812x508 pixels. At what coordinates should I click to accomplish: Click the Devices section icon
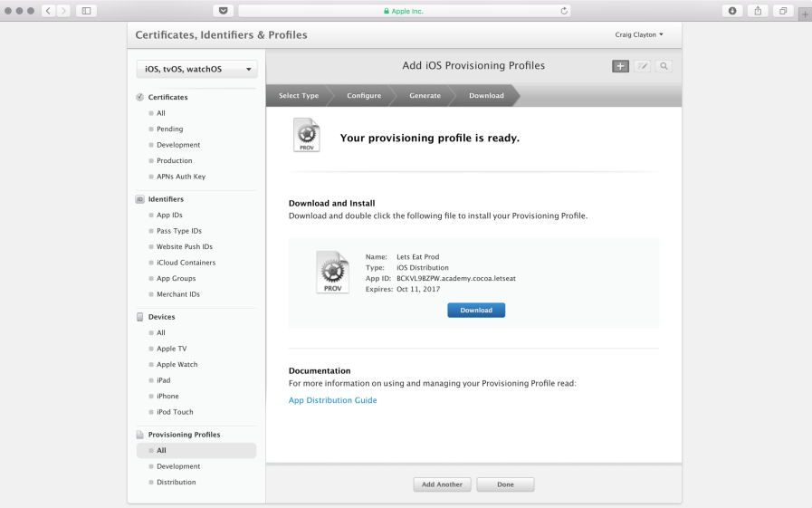[139, 316]
